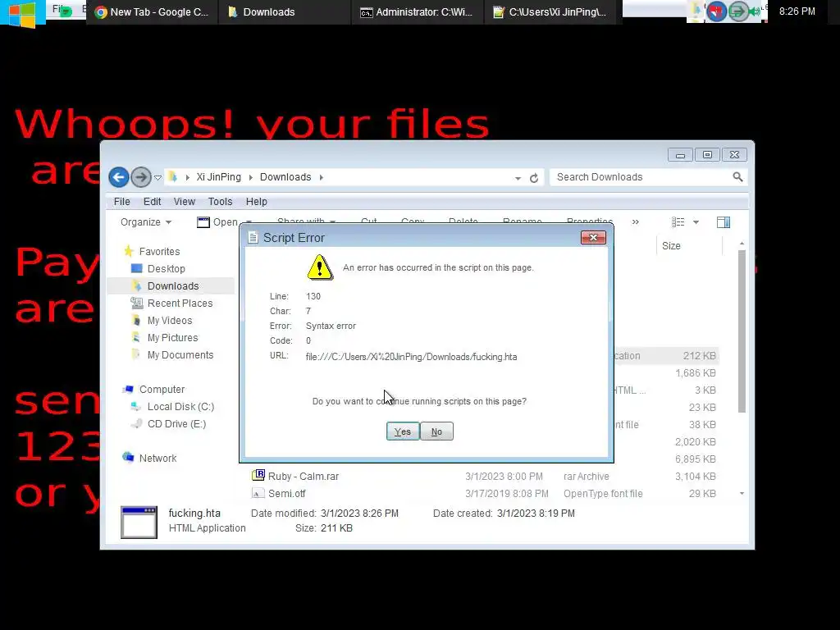Open the Help menu
The image size is (840, 630).
click(256, 202)
